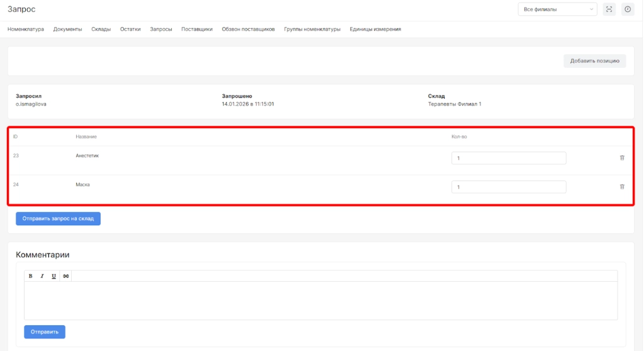Click the insert link icon in editor
The height and width of the screenshot is (351, 644).
click(x=66, y=276)
